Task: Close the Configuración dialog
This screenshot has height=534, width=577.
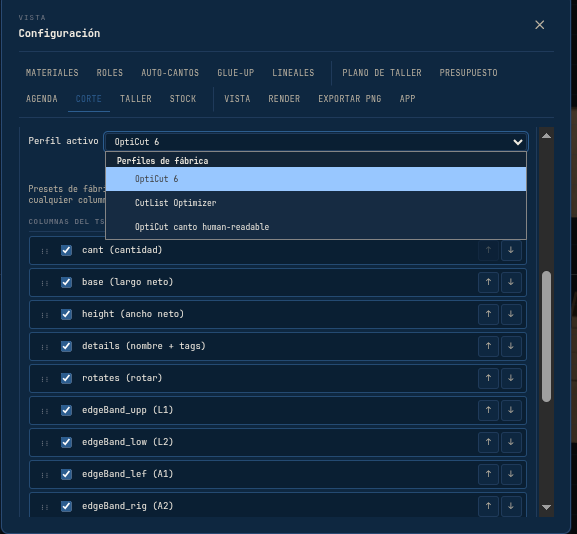Action: 539,25
